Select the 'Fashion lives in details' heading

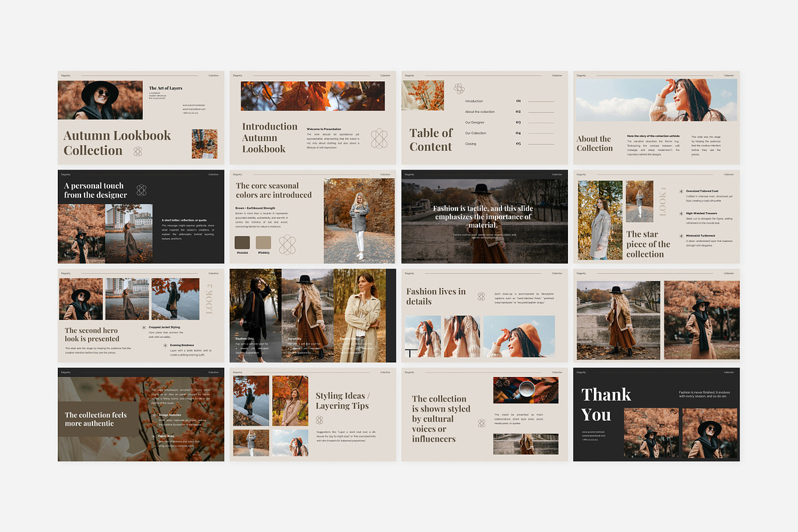coord(436,296)
